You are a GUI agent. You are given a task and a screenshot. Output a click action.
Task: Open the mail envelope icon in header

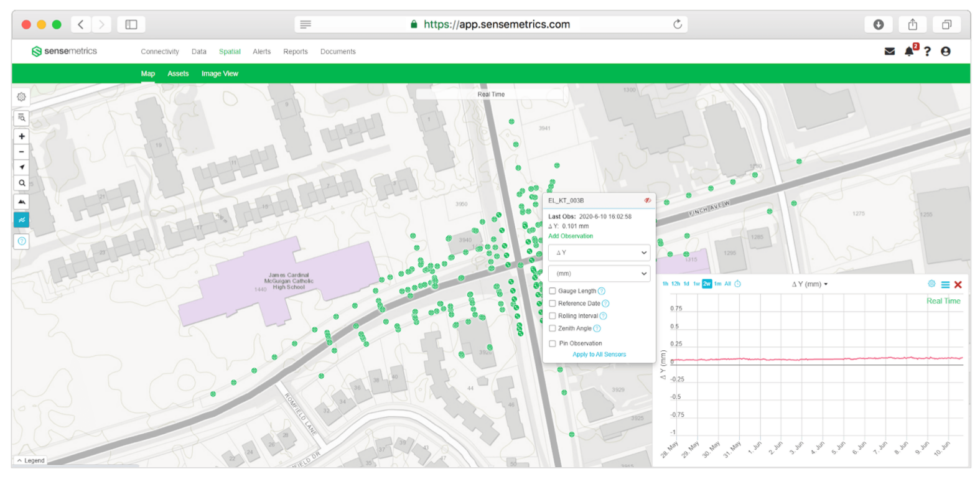point(889,51)
